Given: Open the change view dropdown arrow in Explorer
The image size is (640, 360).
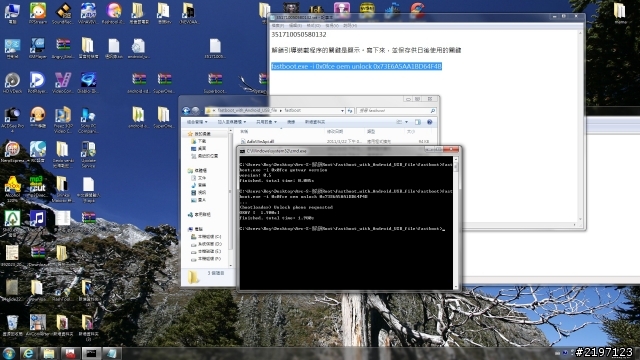Looking at the screenshot, I should pos(406,122).
